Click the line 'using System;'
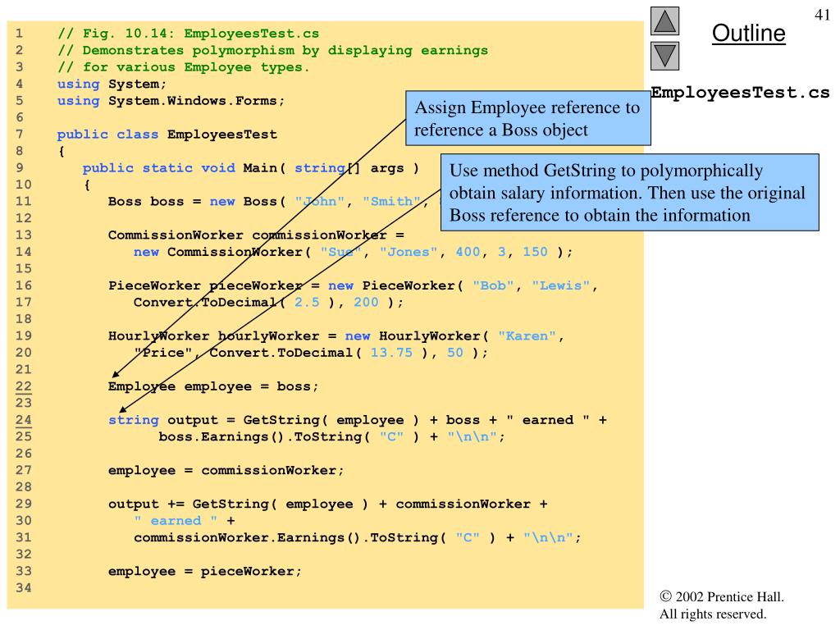The width and height of the screenshot is (840, 630). click(x=112, y=84)
